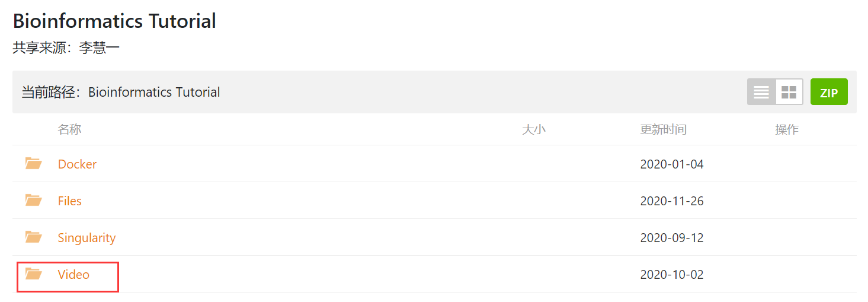Download folder as ZIP
The height and width of the screenshot is (302, 868).
pyautogui.click(x=829, y=93)
